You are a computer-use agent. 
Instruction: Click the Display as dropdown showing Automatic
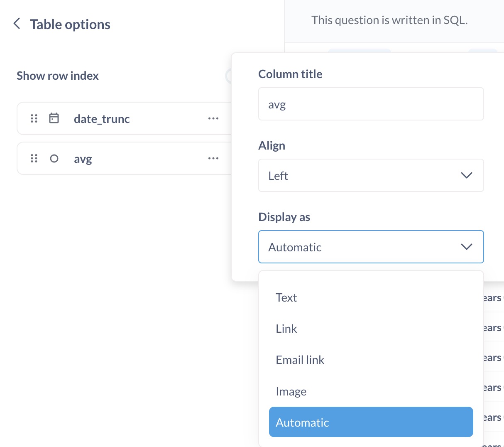(370, 247)
